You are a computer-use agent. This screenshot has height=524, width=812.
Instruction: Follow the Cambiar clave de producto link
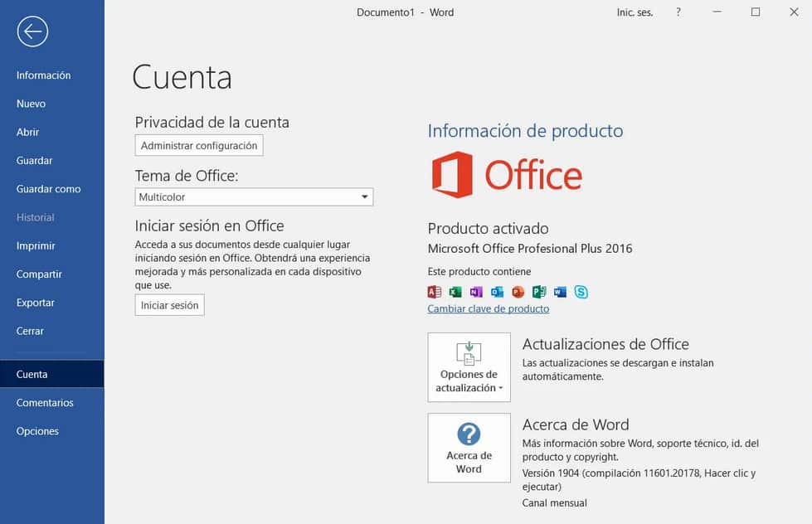coord(488,308)
